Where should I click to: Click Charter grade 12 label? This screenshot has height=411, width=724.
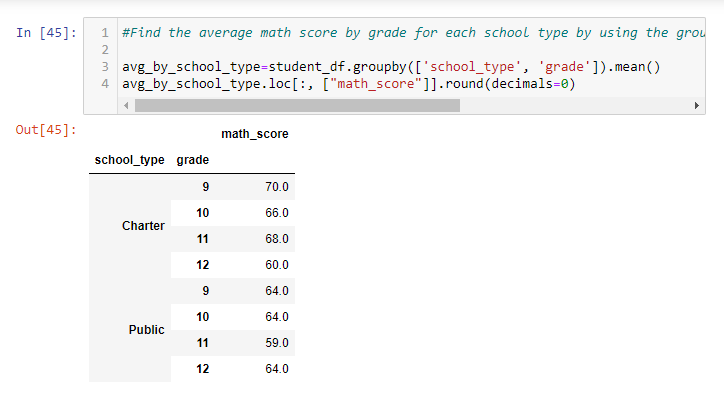click(x=203, y=265)
